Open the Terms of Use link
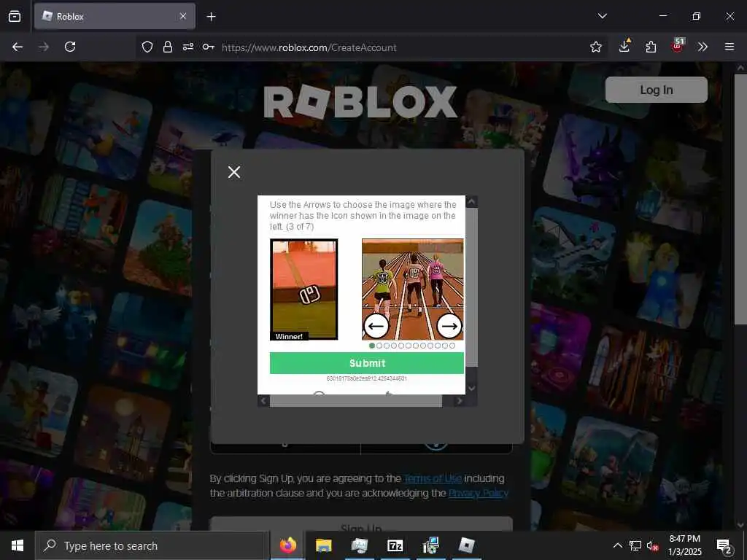Screen dimensions: 747x560 432,478
